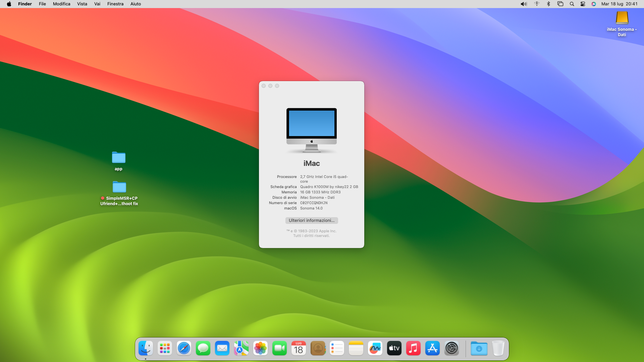Open the Apple menu
The image size is (644, 362).
tap(9, 4)
